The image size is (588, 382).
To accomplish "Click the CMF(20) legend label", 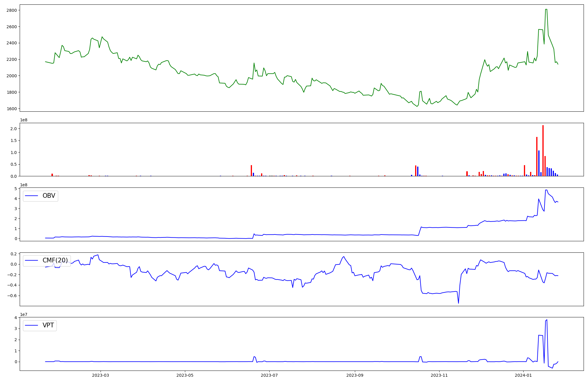I will [55, 260].
